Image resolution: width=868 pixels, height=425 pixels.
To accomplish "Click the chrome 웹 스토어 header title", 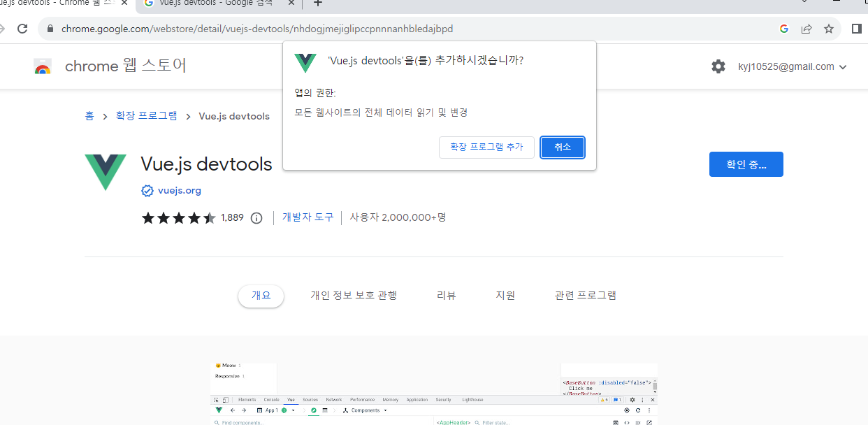I will coord(126,66).
